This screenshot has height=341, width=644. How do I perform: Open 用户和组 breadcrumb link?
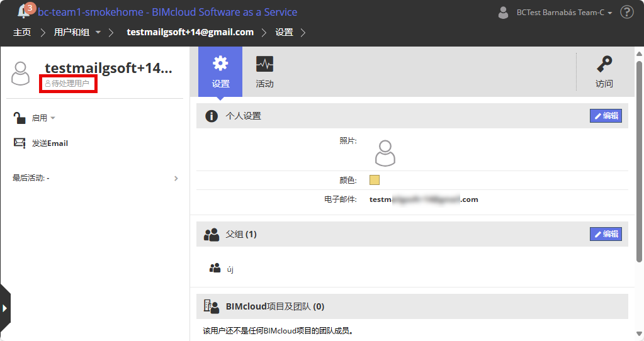[x=72, y=33]
